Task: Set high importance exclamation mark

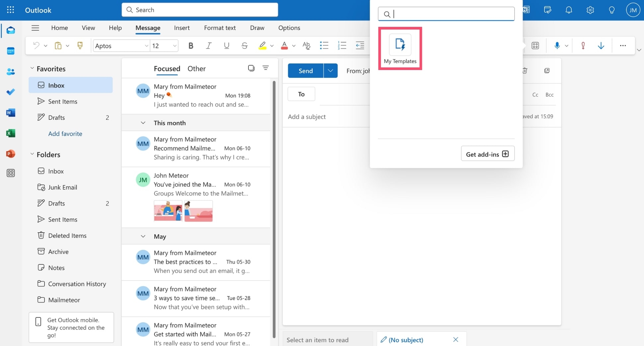Action: click(x=583, y=45)
